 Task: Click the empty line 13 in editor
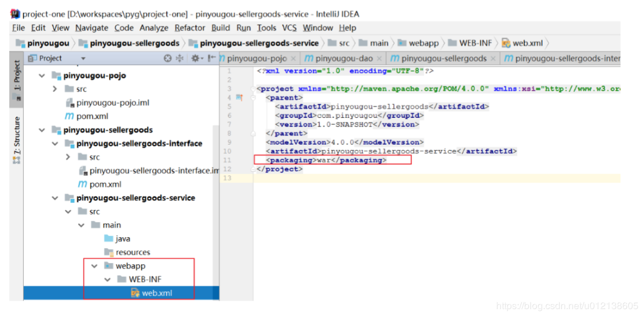point(437,178)
